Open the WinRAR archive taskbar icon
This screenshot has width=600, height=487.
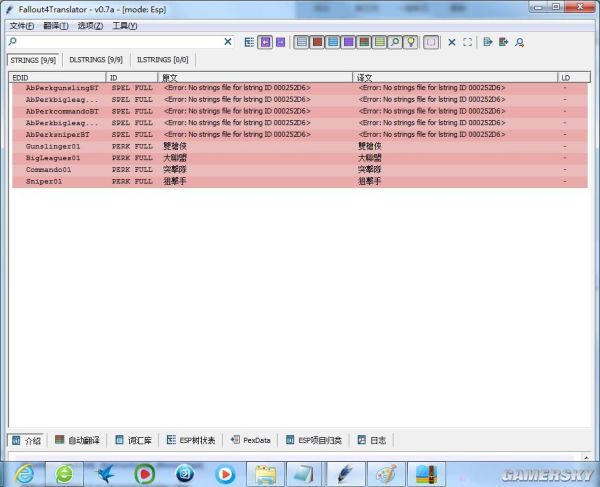coord(426,474)
